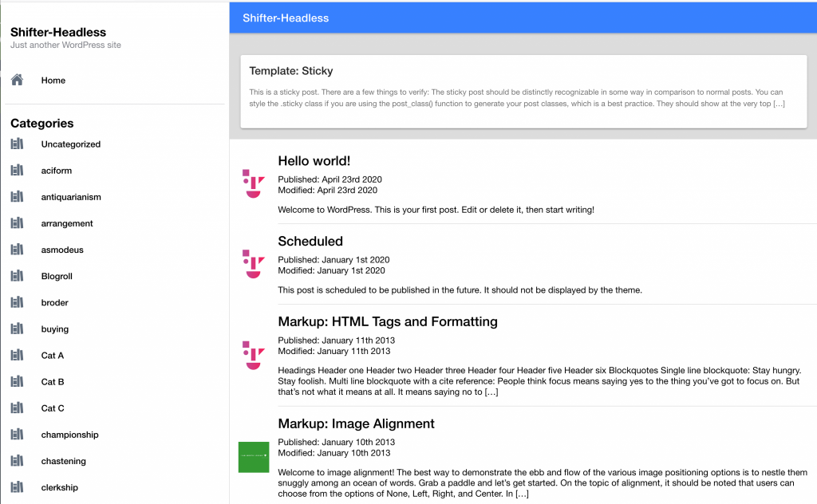
Task: Click the Welcome to WordPress excerpt text
Action: point(436,210)
